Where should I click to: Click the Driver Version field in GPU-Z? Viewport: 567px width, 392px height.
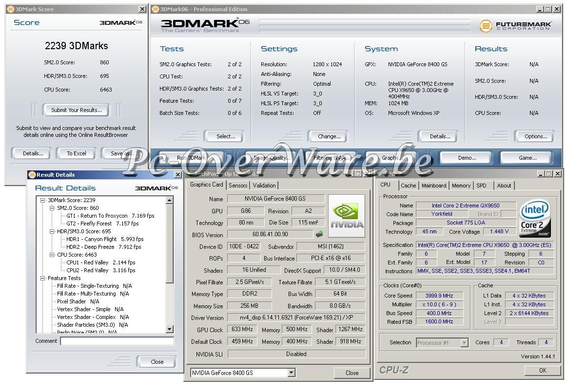[x=296, y=317]
